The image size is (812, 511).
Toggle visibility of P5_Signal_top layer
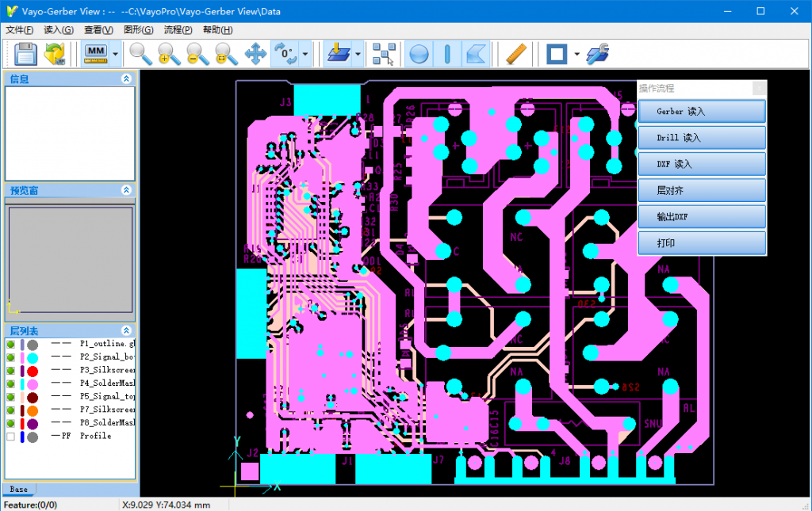(x=10, y=397)
